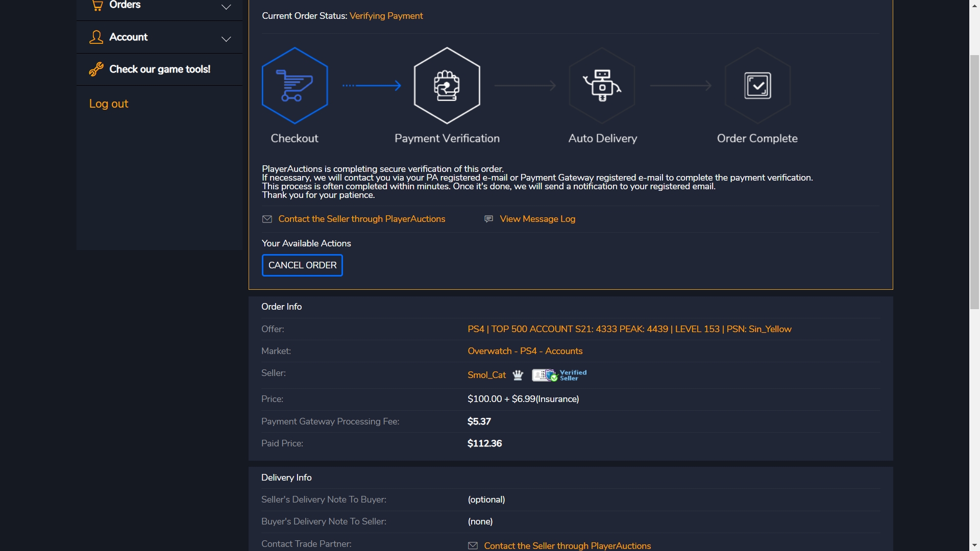
Task: Click the message log chat icon
Action: click(488, 219)
